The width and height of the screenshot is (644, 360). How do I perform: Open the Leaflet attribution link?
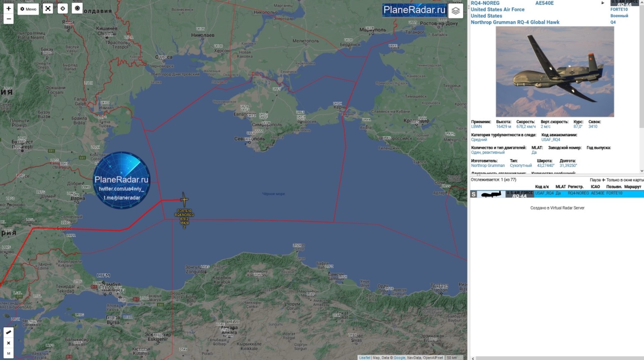tap(365, 358)
